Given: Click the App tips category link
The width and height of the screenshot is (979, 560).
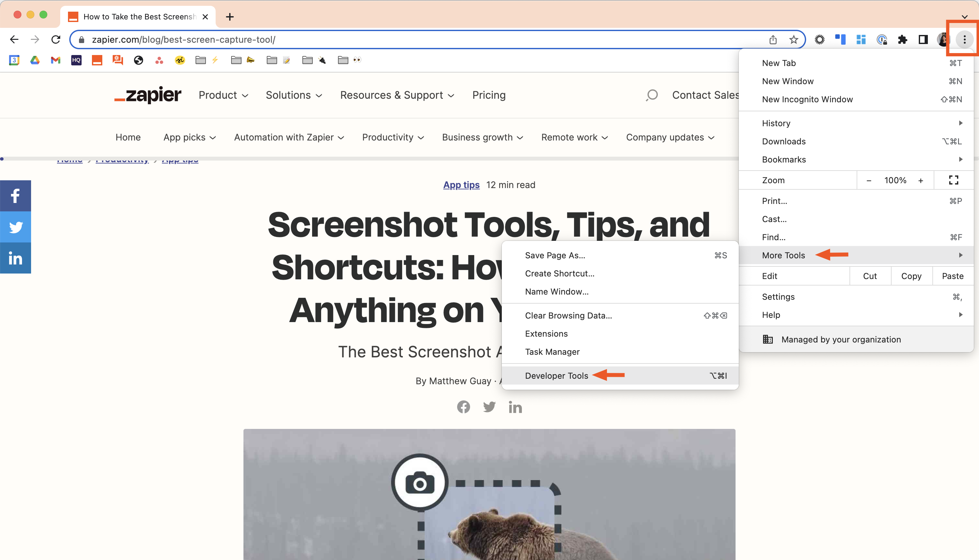Looking at the screenshot, I should [x=461, y=185].
